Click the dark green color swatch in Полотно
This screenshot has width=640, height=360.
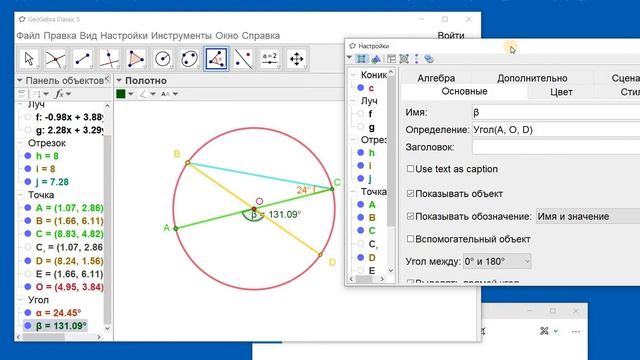coord(121,94)
